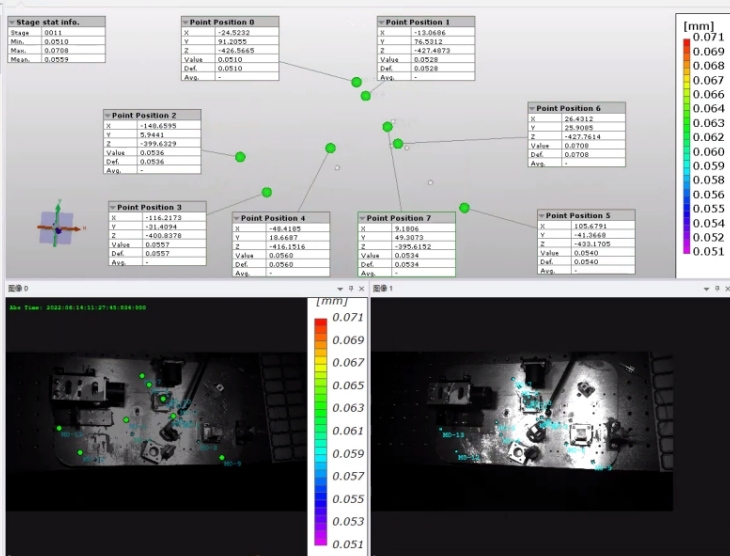Open the Image 1 panel options dropdown
730x556 pixels.
pyautogui.click(x=706, y=288)
